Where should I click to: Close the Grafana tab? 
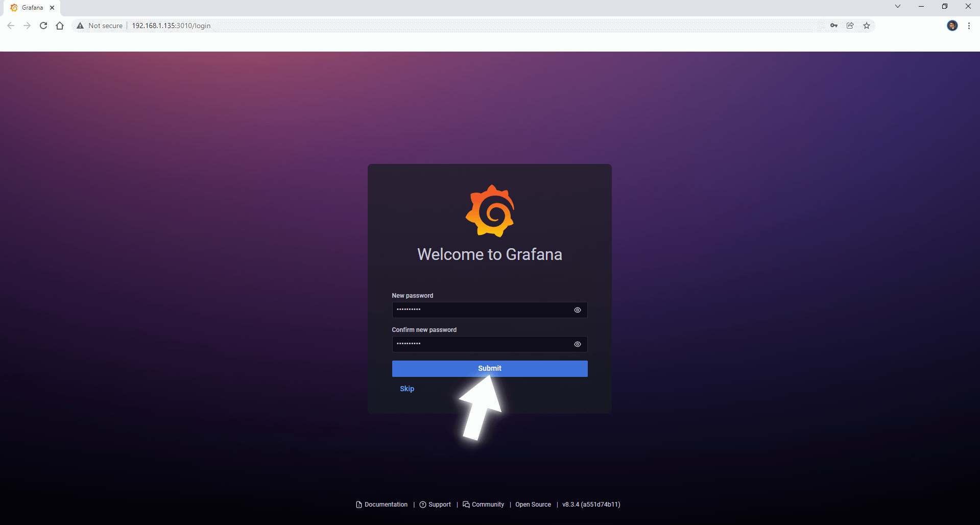click(x=52, y=8)
